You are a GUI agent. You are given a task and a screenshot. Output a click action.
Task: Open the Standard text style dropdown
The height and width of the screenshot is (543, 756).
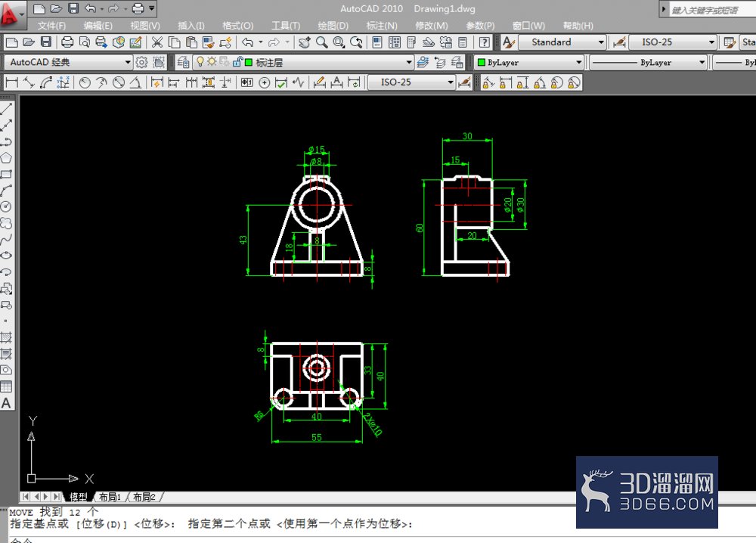(562, 42)
